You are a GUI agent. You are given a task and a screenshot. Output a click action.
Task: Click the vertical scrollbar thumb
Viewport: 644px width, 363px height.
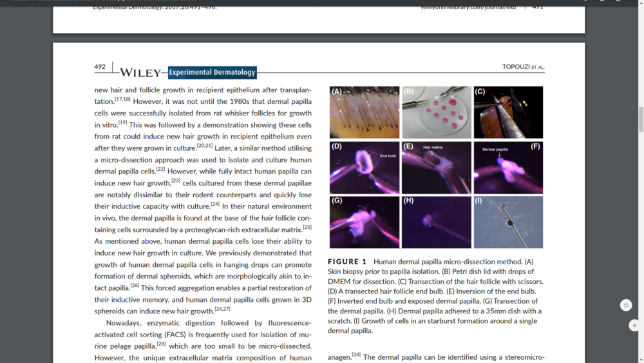click(640, 119)
